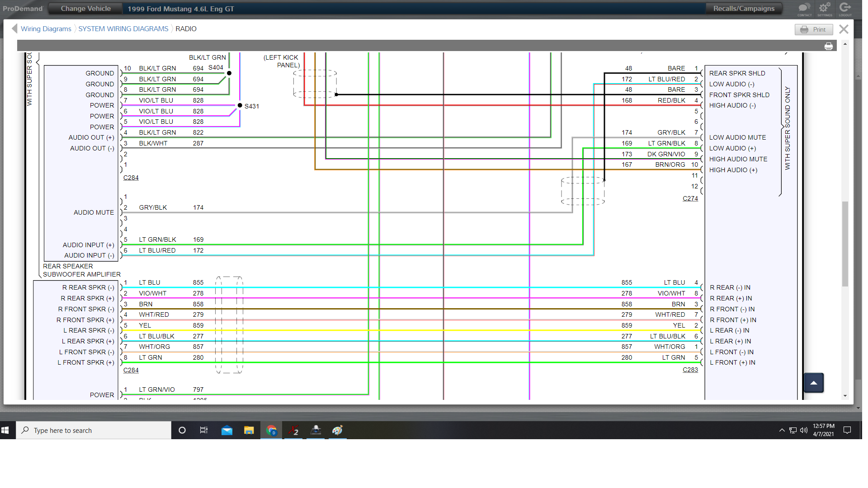Open the Settings gears icon
This screenshot has width=868, height=488.
(x=825, y=8)
